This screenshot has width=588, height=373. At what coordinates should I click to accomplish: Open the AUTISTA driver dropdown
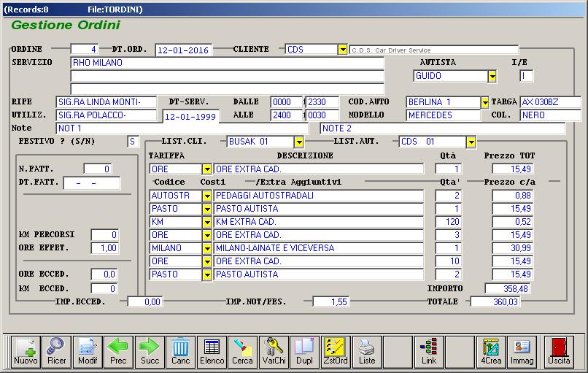492,76
